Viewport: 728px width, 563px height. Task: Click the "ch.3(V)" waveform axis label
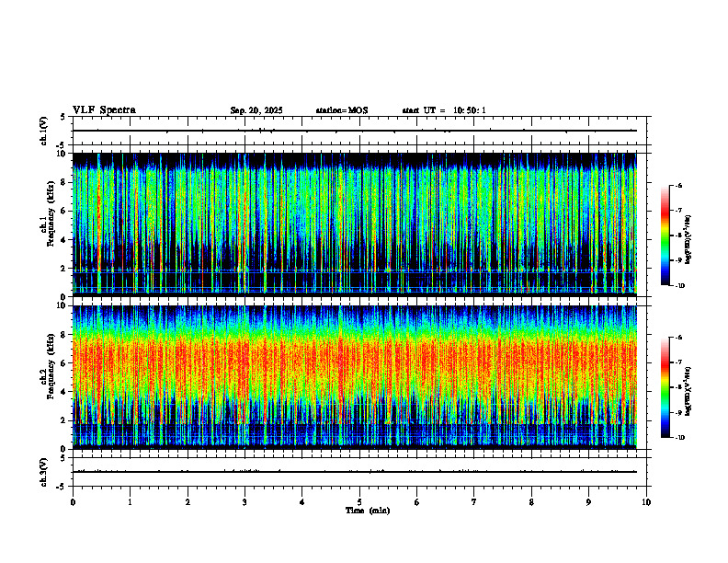(x=44, y=472)
